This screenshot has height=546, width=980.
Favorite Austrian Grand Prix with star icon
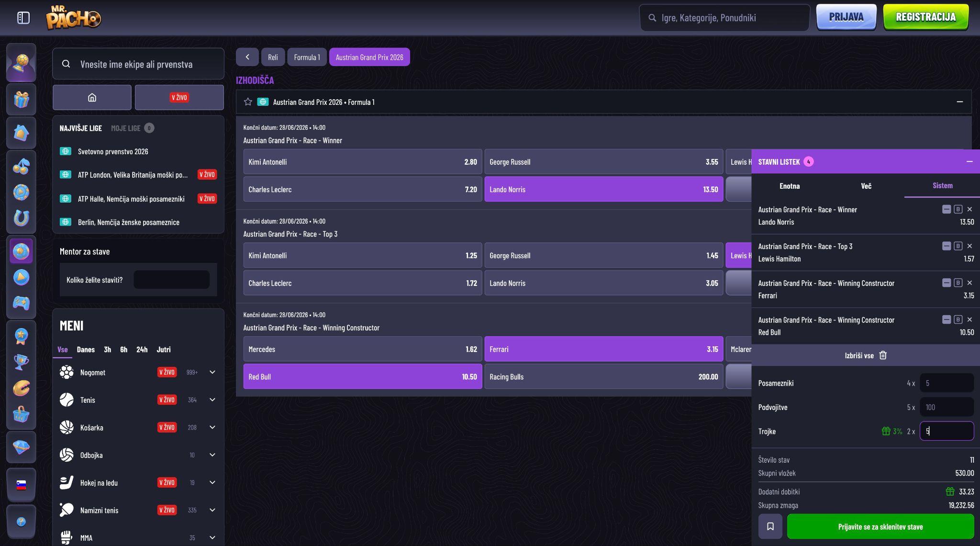[248, 102]
